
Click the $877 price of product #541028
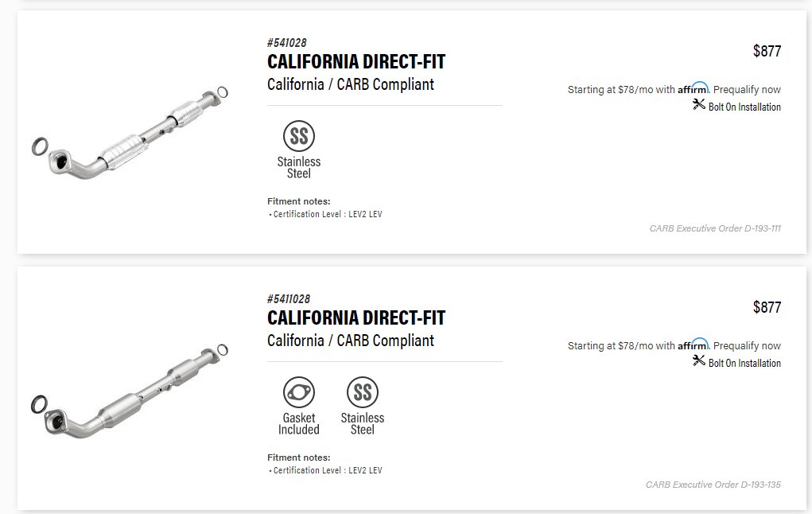(x=767, y=51)
